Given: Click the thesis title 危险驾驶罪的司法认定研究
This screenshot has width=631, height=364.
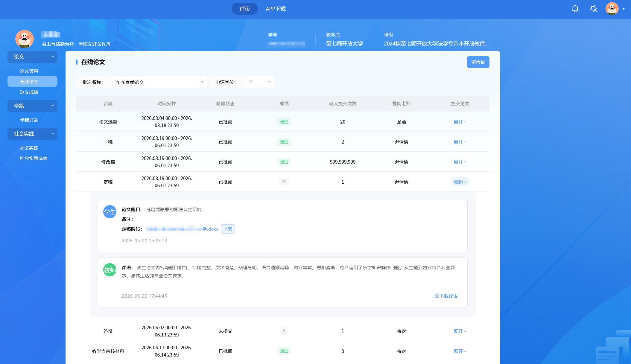Looking at the screenshot, I should (x=174, y=209).
